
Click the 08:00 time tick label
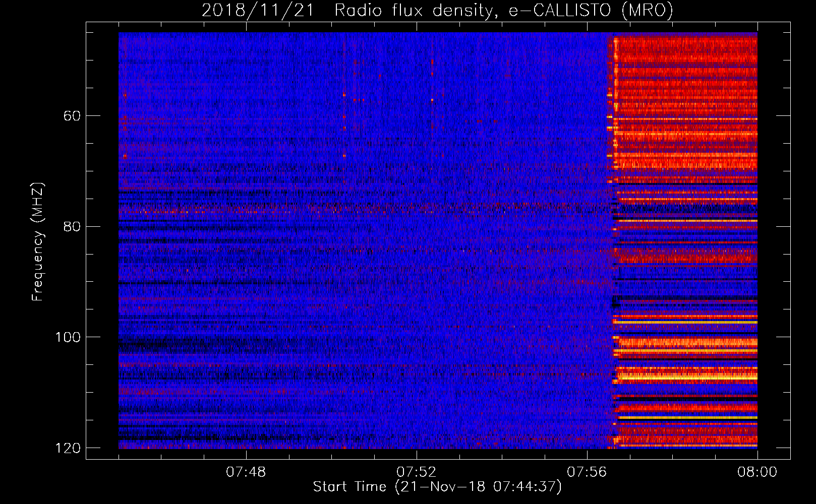(x=757, y=472)
